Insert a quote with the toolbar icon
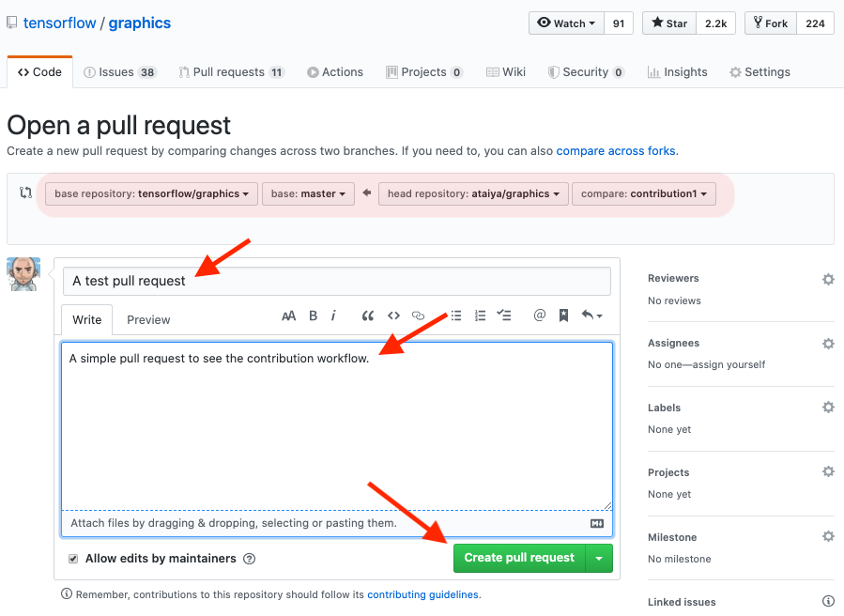This screenshot has height=616, width=844. pos(368,316)
